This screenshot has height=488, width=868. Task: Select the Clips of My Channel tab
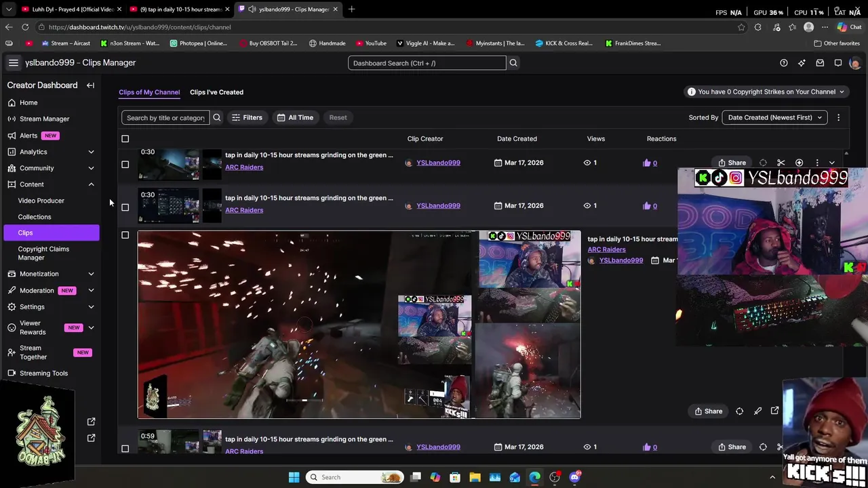pyautogui.click(x=149, y=92)
